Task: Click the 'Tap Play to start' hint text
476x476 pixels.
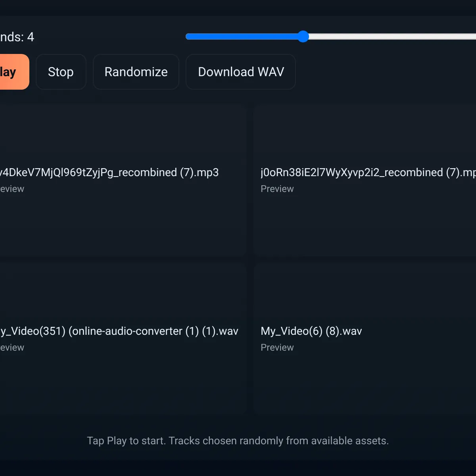Action: pyautogui.click(x=238, y=441)
